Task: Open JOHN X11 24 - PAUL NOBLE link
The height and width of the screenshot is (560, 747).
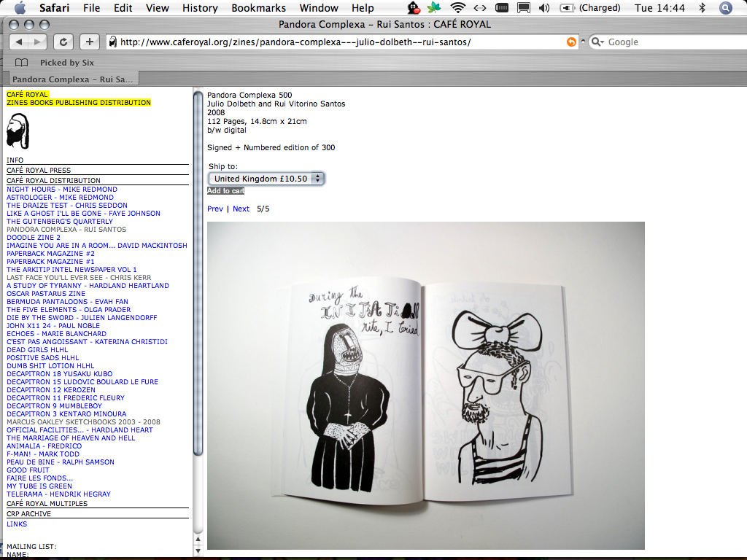Action: pos(53,325)
